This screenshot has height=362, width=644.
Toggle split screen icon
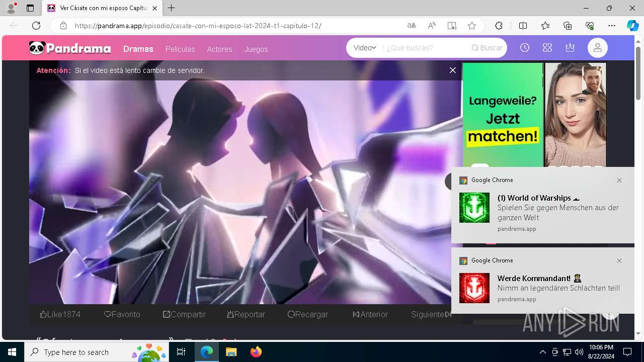(x=523, y=26)
